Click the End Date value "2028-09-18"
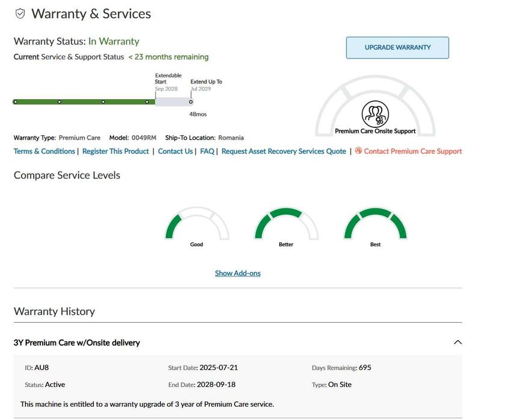The width and height of the screenshot is (506, 420). 216,385
